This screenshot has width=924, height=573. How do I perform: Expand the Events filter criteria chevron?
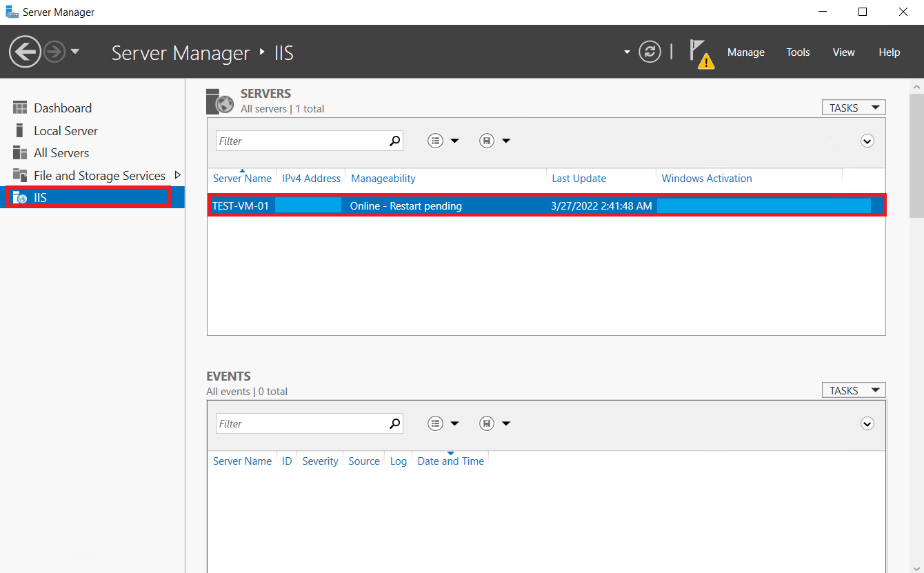click(x=867, y=423)
